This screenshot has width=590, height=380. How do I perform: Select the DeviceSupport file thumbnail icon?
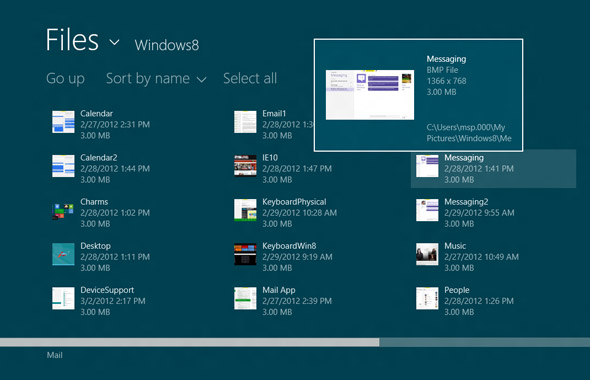63,298
